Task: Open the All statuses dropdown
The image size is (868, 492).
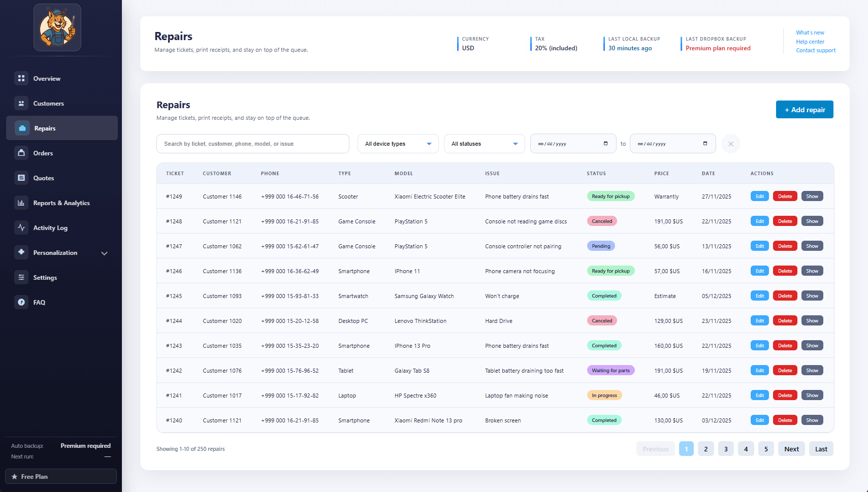Action: click(x=484, y=144)
